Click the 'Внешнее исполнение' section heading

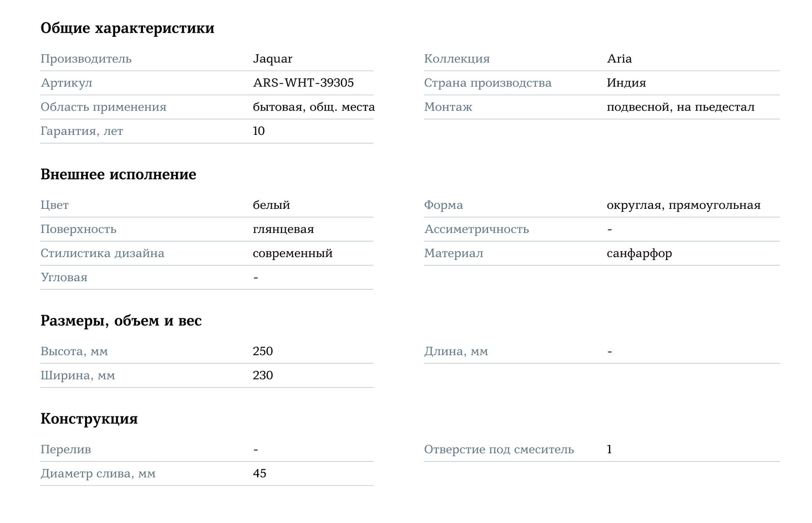coord(118,174)
